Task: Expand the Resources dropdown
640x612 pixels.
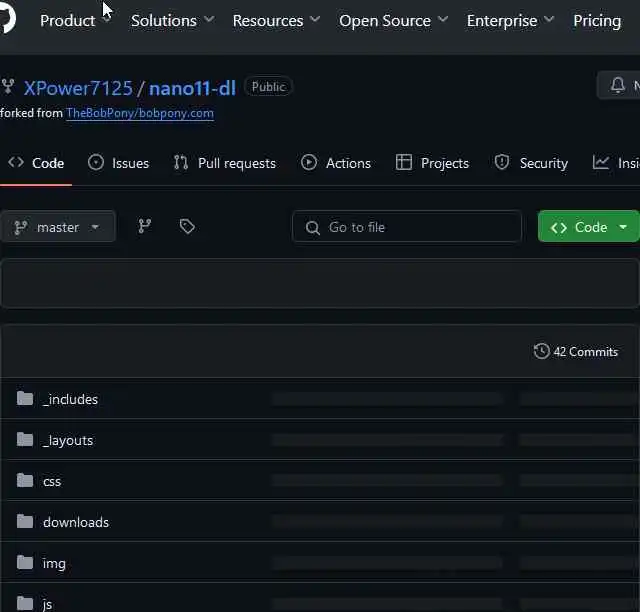Action: [x=276, y=20]
